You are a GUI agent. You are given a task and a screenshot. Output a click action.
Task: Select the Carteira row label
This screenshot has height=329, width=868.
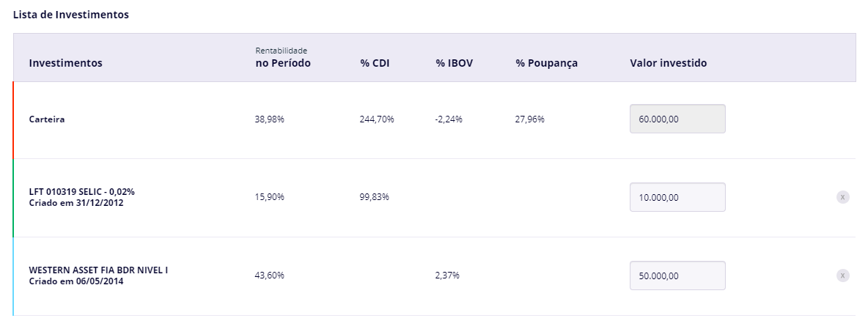[47, 119]
